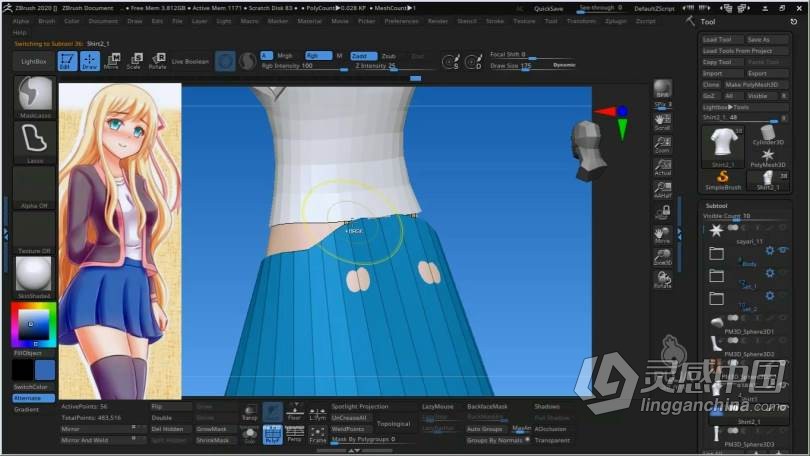The image size is (810, 456).
Task: Click the Export button
Action: (x=767, y=73)
